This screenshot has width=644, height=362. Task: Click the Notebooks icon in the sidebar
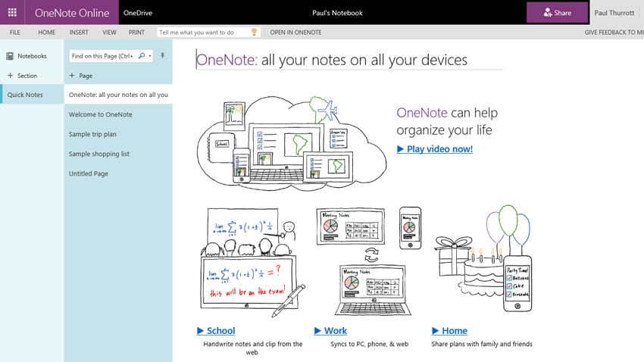(x=10, y=56)
